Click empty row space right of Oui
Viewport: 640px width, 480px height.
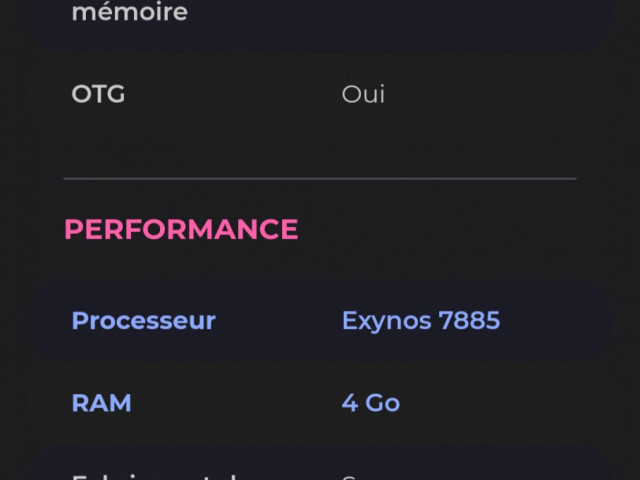[490, 94]
